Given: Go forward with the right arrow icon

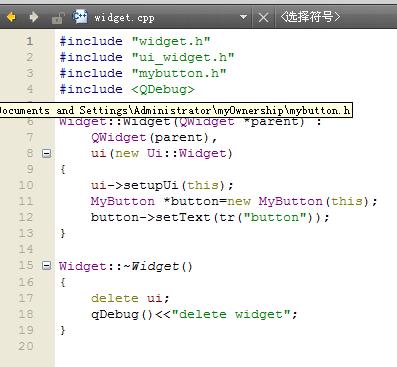Looking at the screenshot, I should [x=33, y=17].
